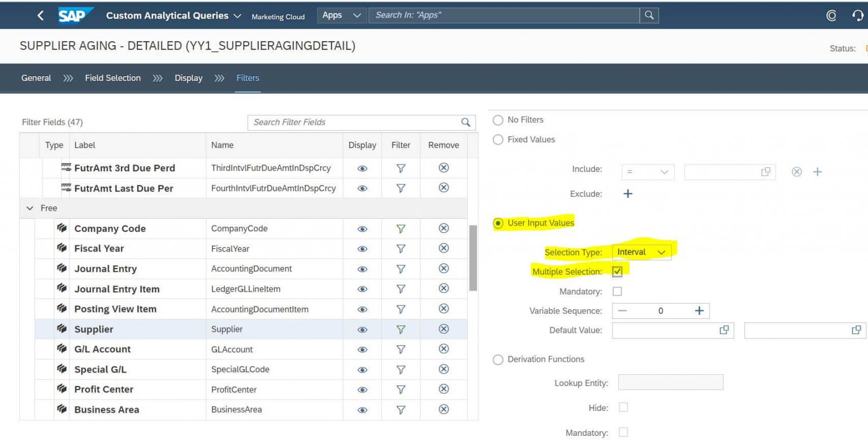Click the filter icon for Fiscal Year

(x=401, y=248)
